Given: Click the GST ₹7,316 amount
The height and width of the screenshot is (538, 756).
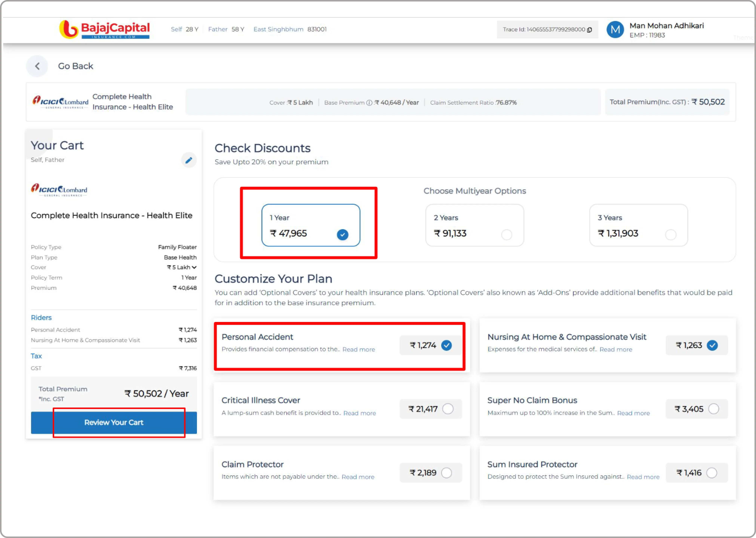Looking at the screenshot, I should [x=188, y=368].
